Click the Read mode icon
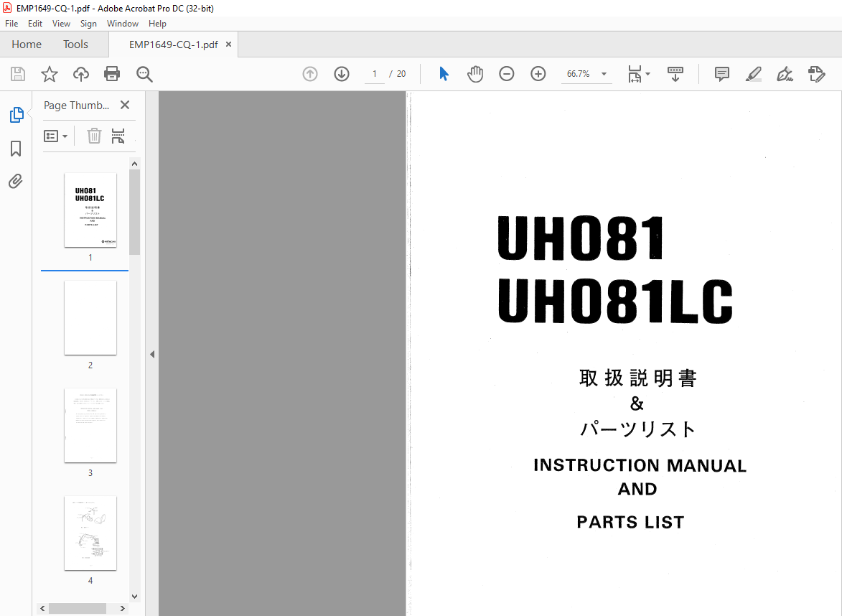Viewport: 842px width, 616px height. 675,74
